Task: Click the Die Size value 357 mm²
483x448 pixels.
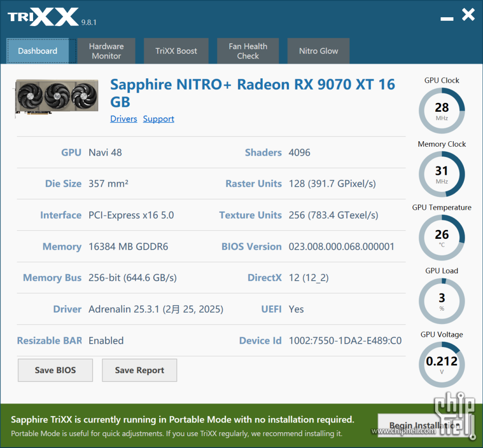Action: point(108,184)
